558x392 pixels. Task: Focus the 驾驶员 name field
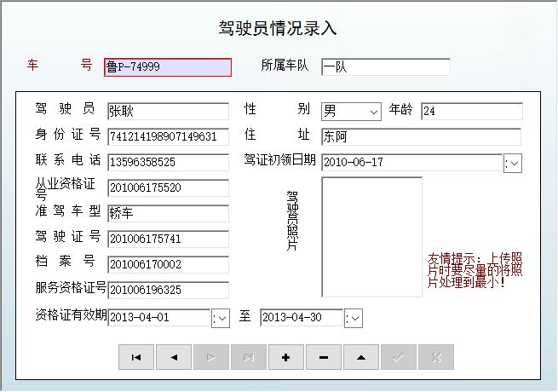(x=168, y=112)
